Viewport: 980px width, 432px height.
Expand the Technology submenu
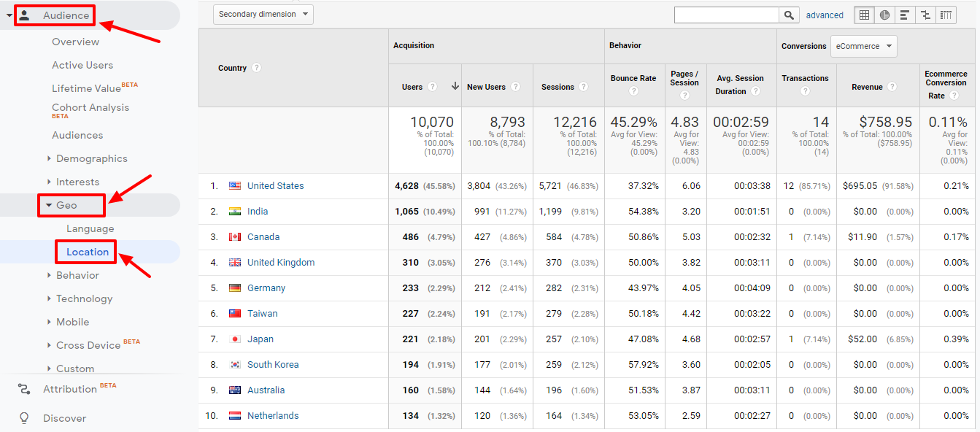pos(49,298)
